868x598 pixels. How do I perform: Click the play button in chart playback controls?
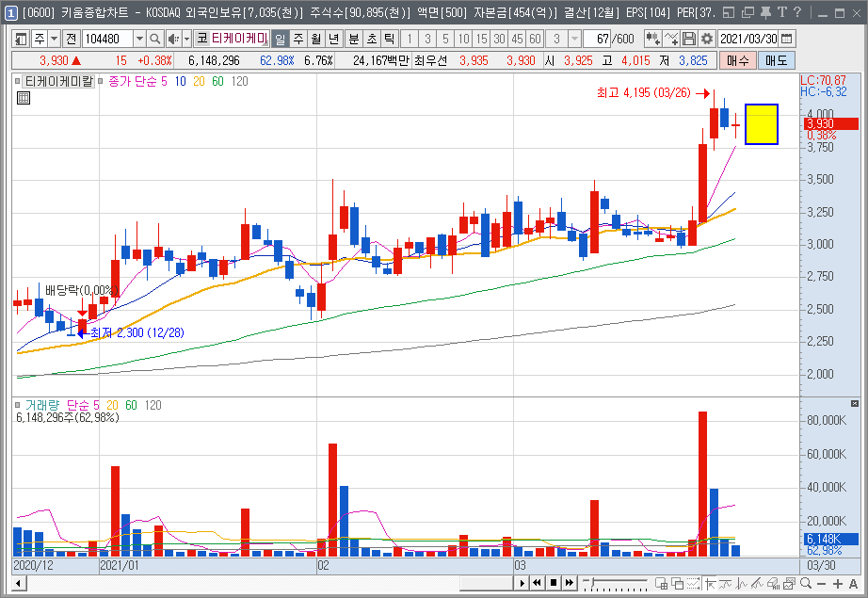[x=522, y=583]
